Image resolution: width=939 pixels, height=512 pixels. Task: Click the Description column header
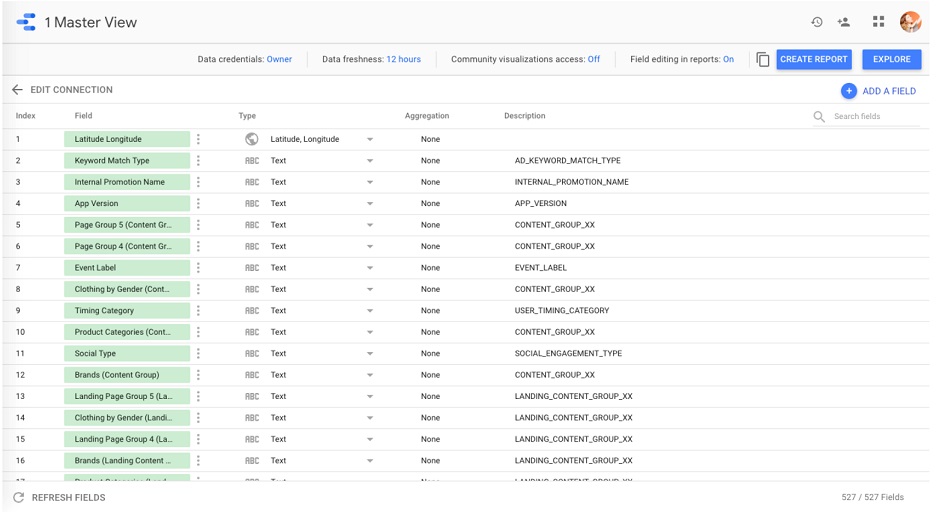pyautogui.click(x=525, y=116)
